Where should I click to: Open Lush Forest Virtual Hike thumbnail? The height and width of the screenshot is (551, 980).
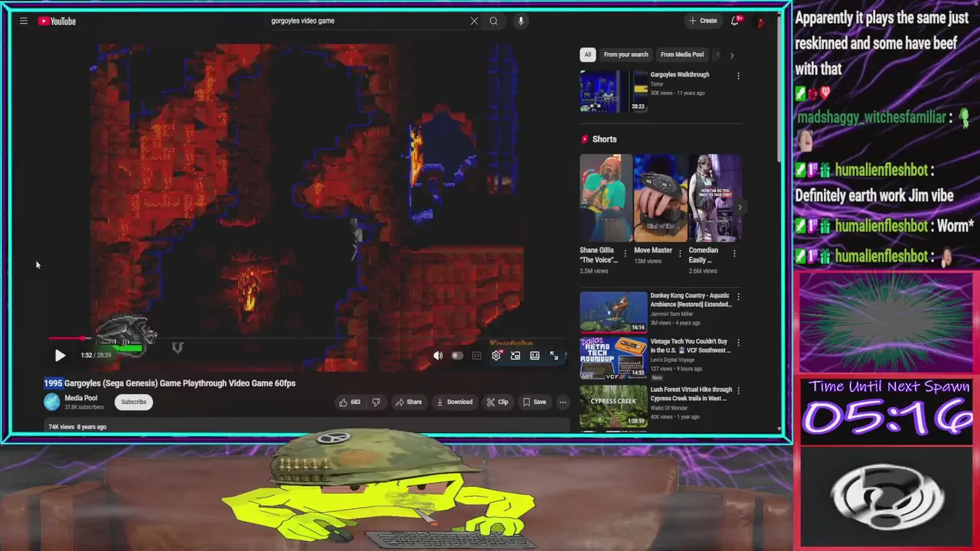click(613, 406)
